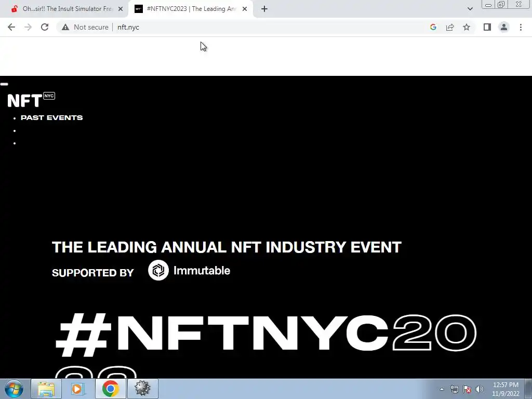The height and width of the screenshot is (399, 532).
Task: Launch Windows Media Player from taskbar
Action: [78, 389]
